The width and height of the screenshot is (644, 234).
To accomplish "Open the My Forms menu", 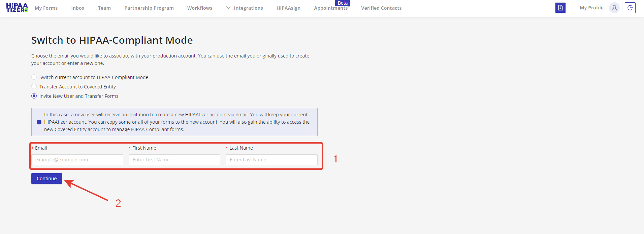I will click(46, 8).
